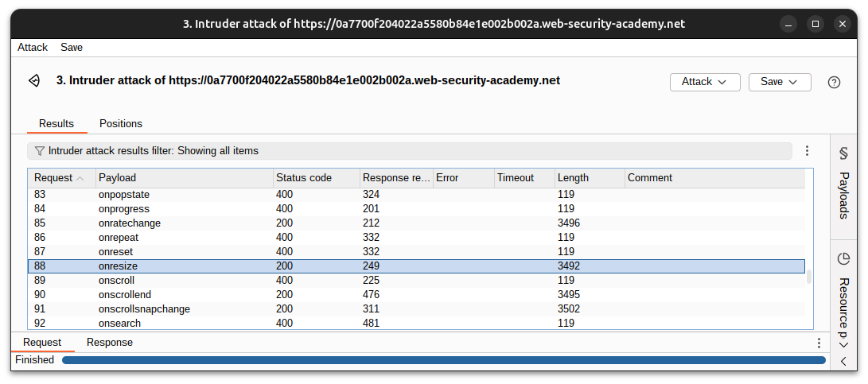Viewport: 868px width, 384px height.
Task: Open results options three-dot menu
Action: pos(807,150)
